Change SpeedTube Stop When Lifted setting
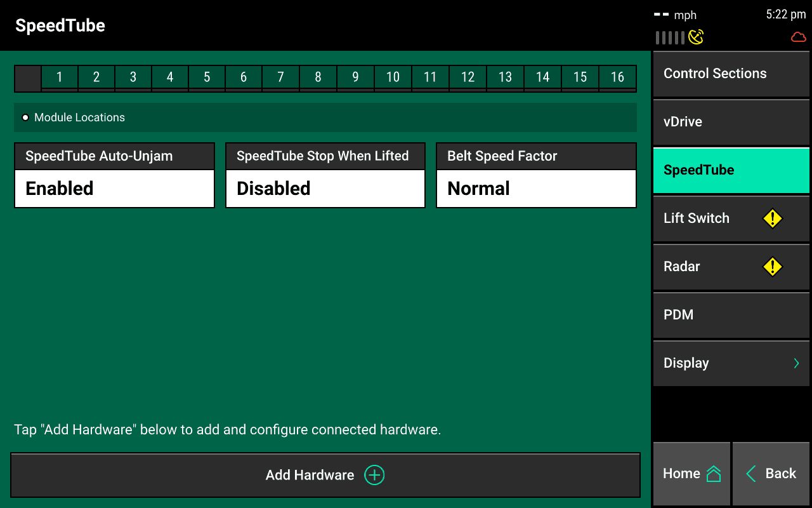Screen dimensions: 812x508 pyautogui.click(x=325, y=175)
